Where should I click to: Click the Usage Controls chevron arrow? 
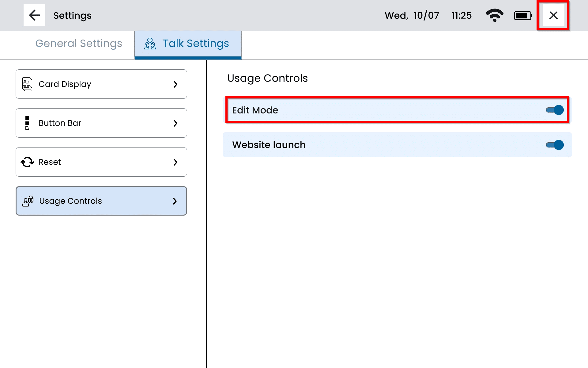[x=175, y=201]
